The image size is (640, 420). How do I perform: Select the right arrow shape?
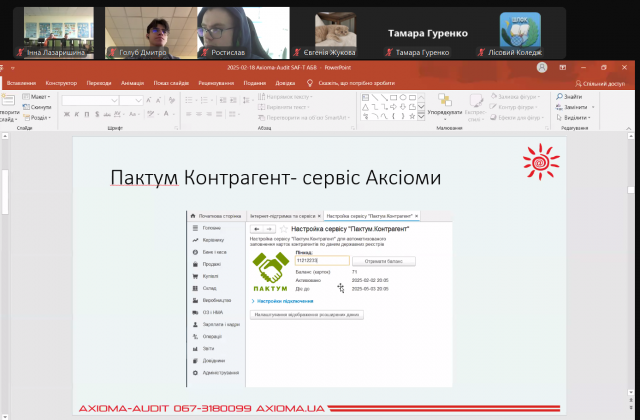click(393, 107)
